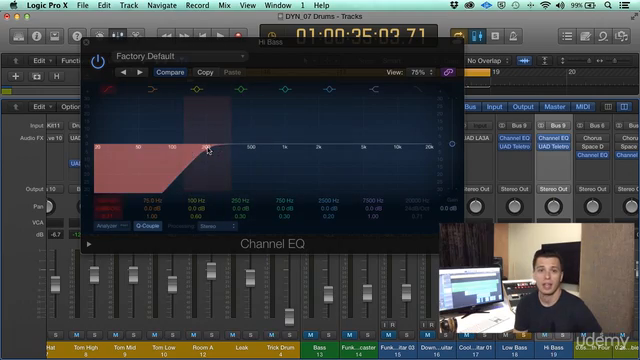The image size is (640, 360).
Task: Adjust the EQ master gain slider handle
Action: pyautogui.click(x=452, y=144)
